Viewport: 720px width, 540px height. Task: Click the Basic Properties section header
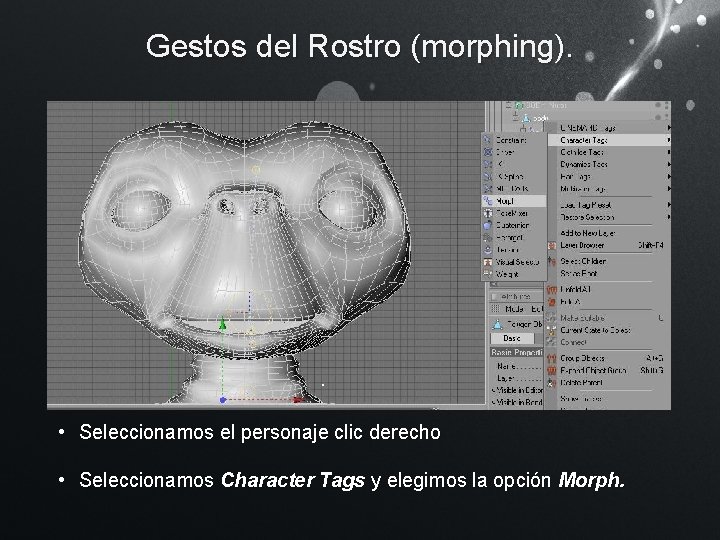(517, 353)
